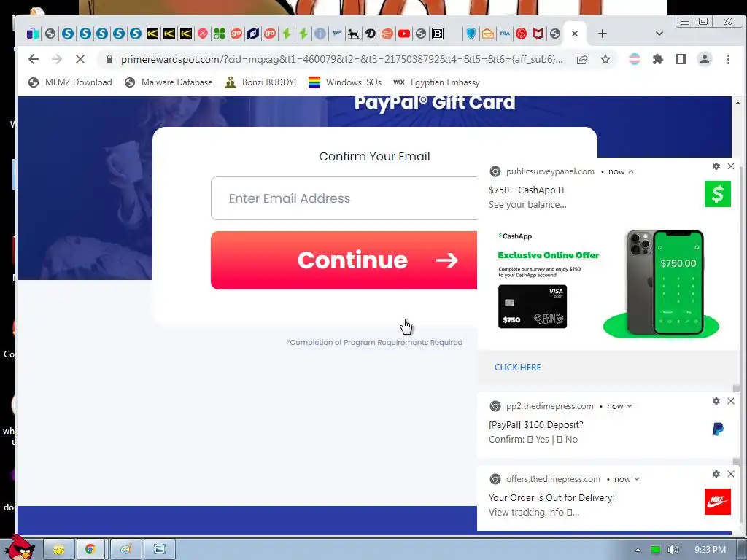Dismiss the Out for Delivery notification
The height and width of the screenshot is (560, 747).
tap(731, 474)
